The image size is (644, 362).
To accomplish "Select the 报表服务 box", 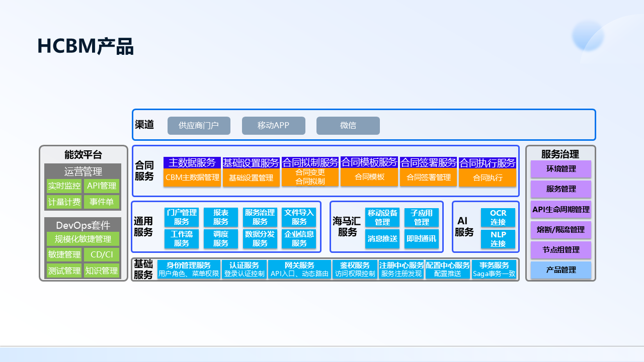I will pyautogui.click(x=221, y=217).
